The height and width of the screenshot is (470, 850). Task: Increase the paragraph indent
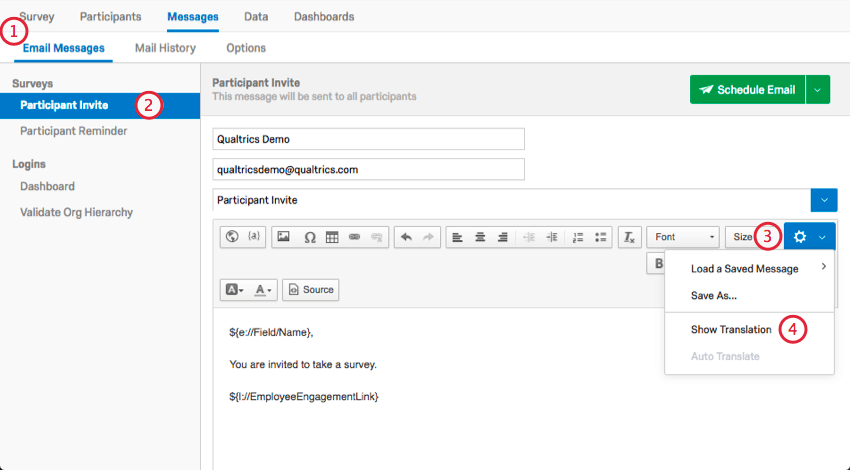551,237
